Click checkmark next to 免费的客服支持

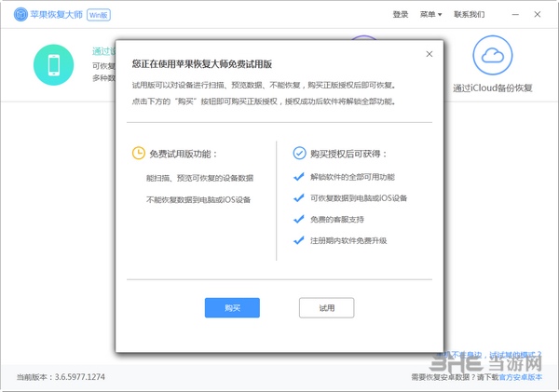click(x=299, y=219)
